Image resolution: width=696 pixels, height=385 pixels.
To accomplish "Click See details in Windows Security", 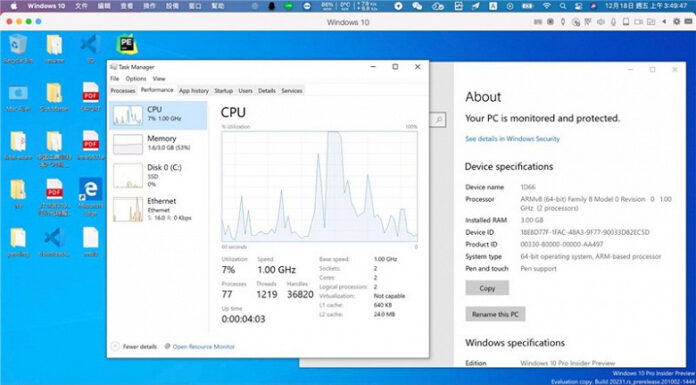I will point(512,139).
